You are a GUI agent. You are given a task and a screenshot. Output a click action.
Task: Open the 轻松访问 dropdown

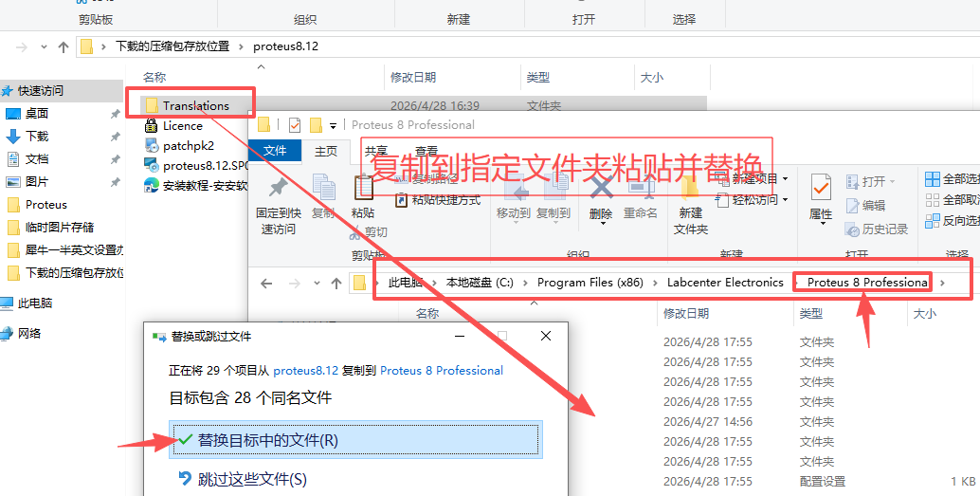click(753, 200)
